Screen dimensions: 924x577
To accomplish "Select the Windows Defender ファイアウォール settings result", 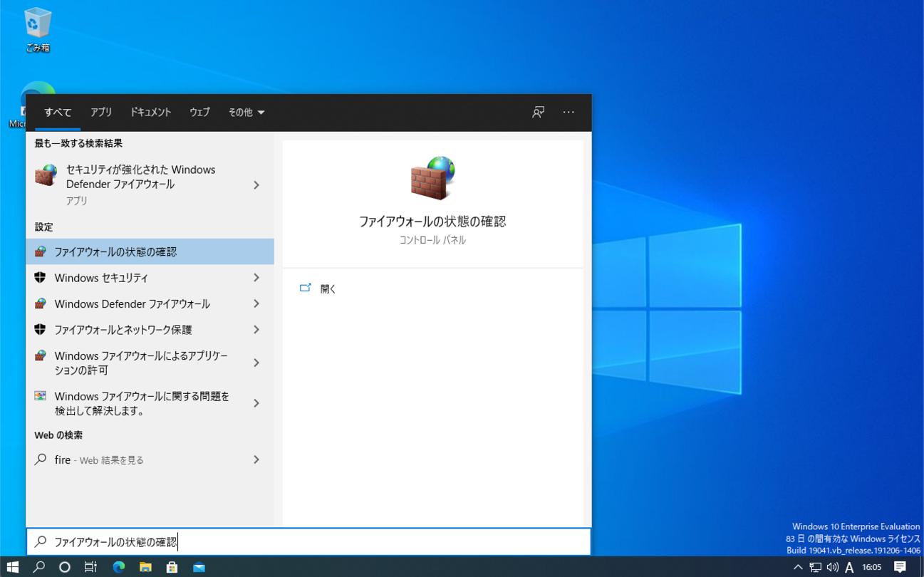I will click(150, 304).
